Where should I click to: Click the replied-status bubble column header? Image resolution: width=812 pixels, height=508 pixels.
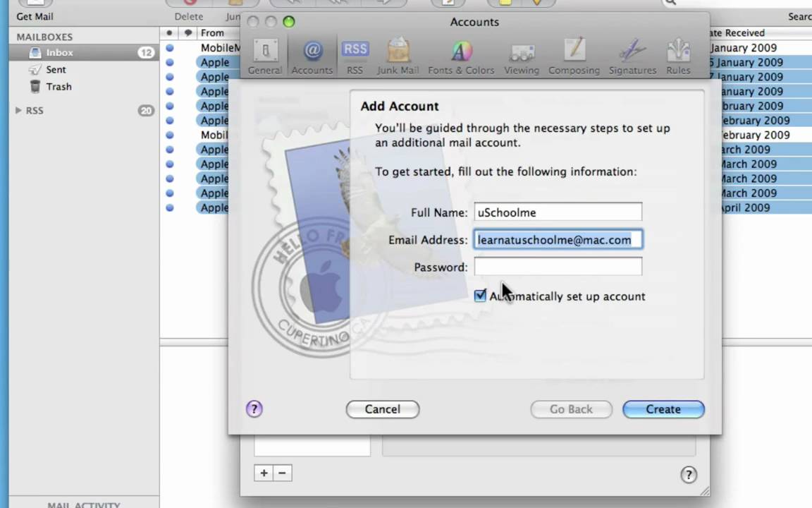pos(187,32)
